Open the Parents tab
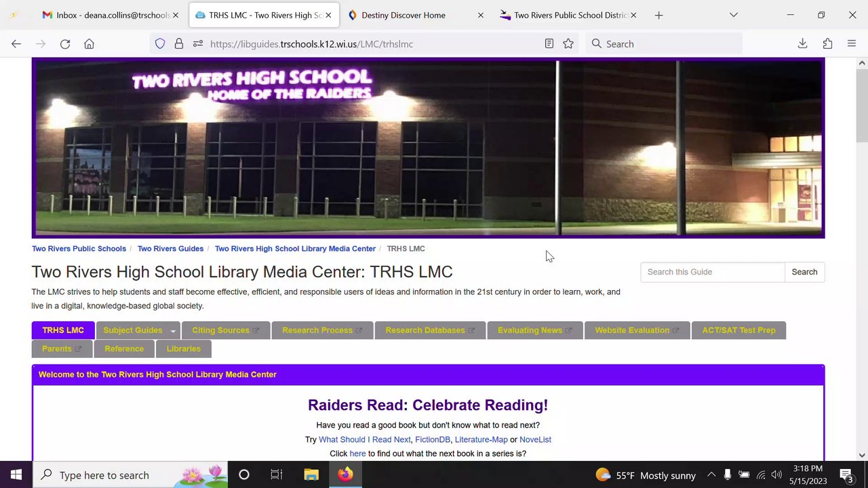 click(62, 349)
